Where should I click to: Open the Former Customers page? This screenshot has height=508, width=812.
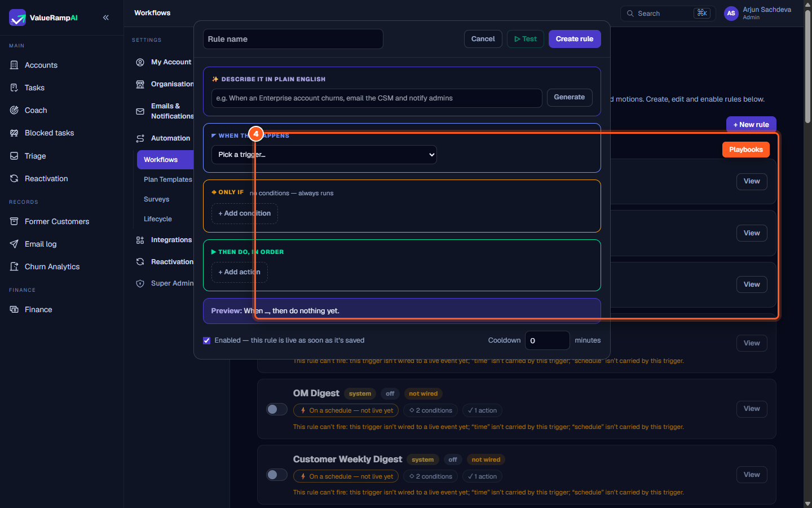[57, 221]
